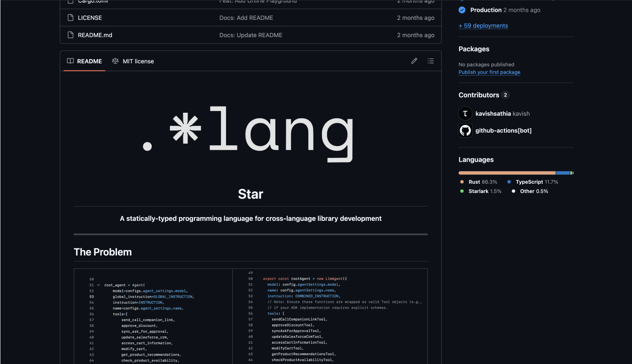The height and width of the screenshot is (364, 632).
Task: Expand the code fold chevron at line 51
Action: coord(98,285)
